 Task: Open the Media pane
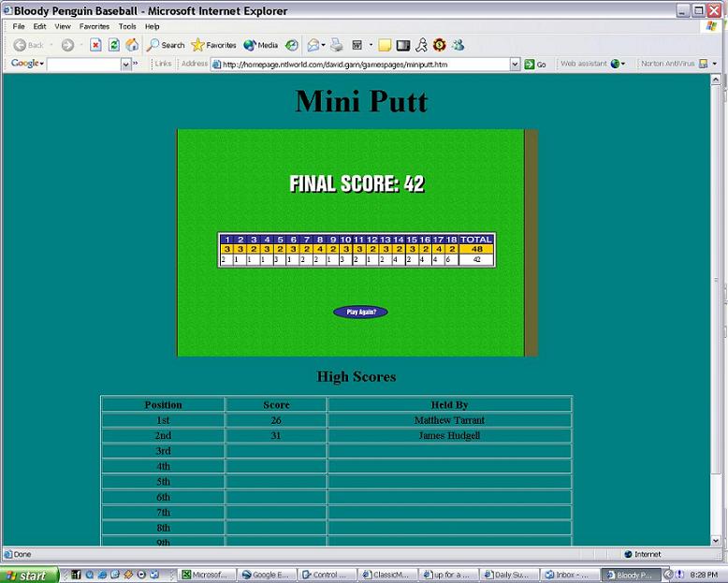[x=261, y=45]
